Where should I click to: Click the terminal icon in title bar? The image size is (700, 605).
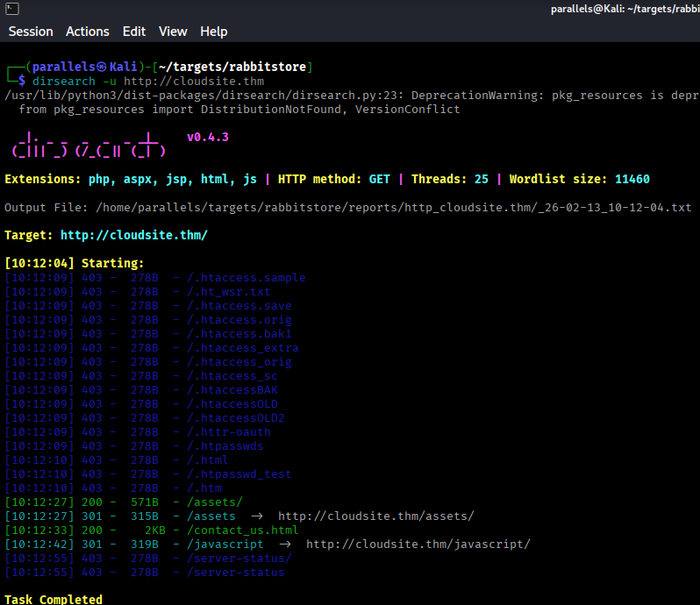tap(12, 9)
